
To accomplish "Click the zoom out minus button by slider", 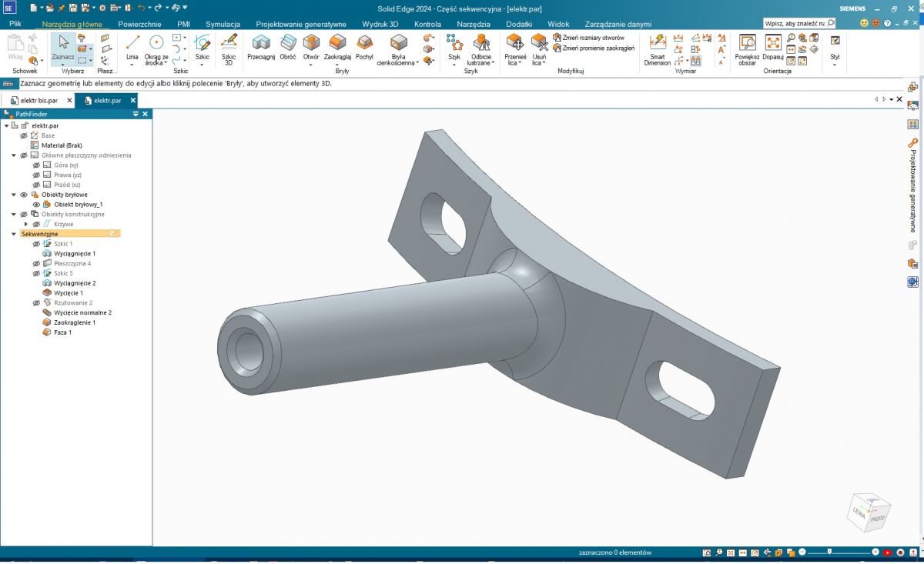I will pyautogui.click(x=802, y=552).
